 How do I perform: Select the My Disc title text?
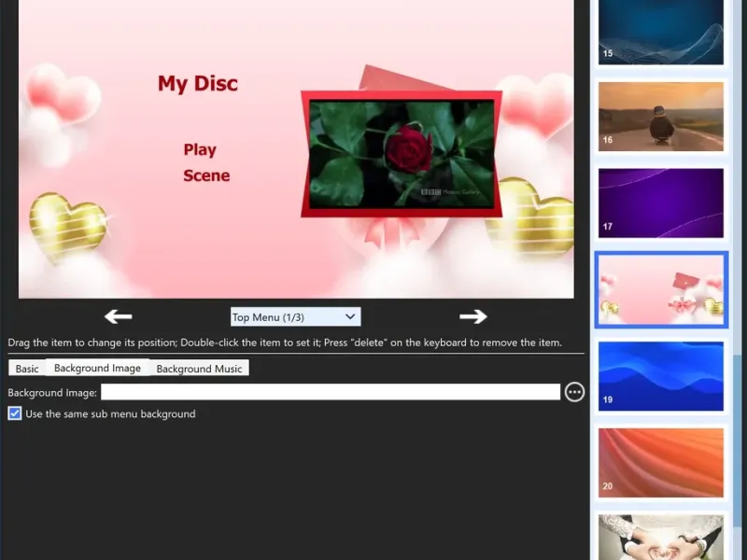(x=198, y=83)
